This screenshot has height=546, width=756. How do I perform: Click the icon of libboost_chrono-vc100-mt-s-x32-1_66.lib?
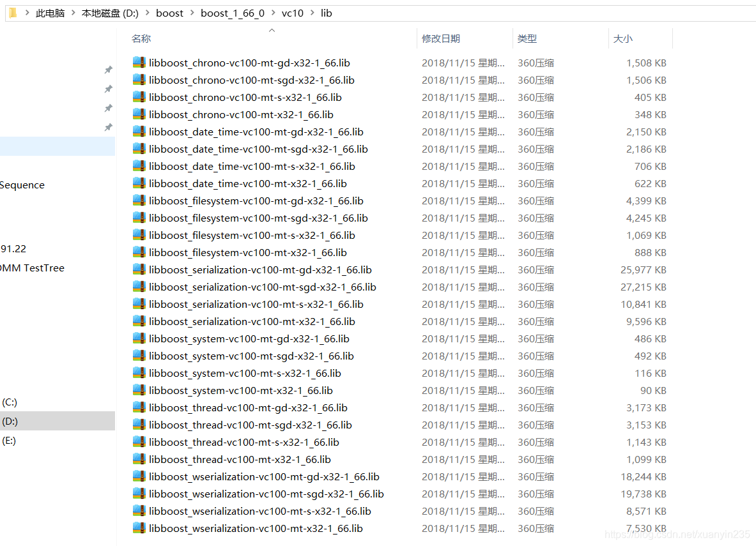[139, 97]
